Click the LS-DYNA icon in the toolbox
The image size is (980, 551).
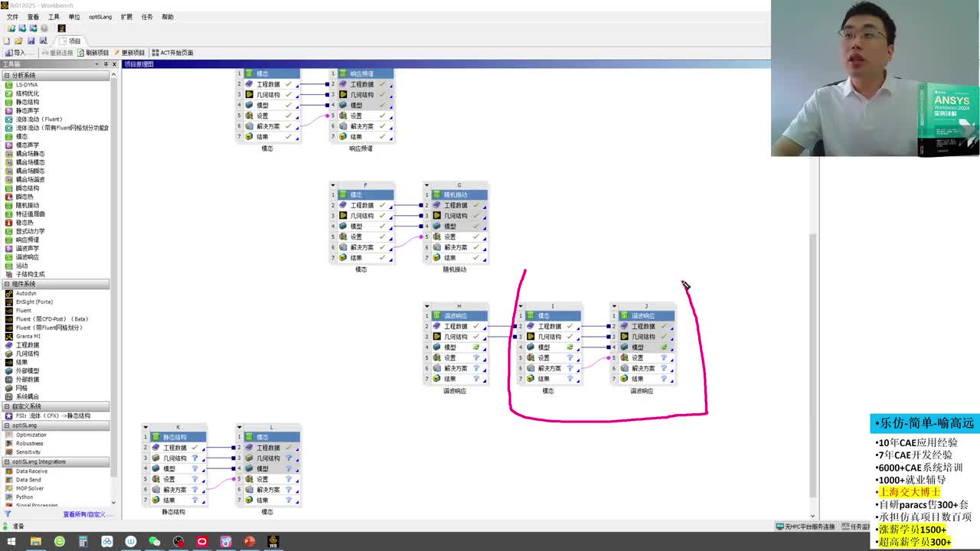[9, 84]
